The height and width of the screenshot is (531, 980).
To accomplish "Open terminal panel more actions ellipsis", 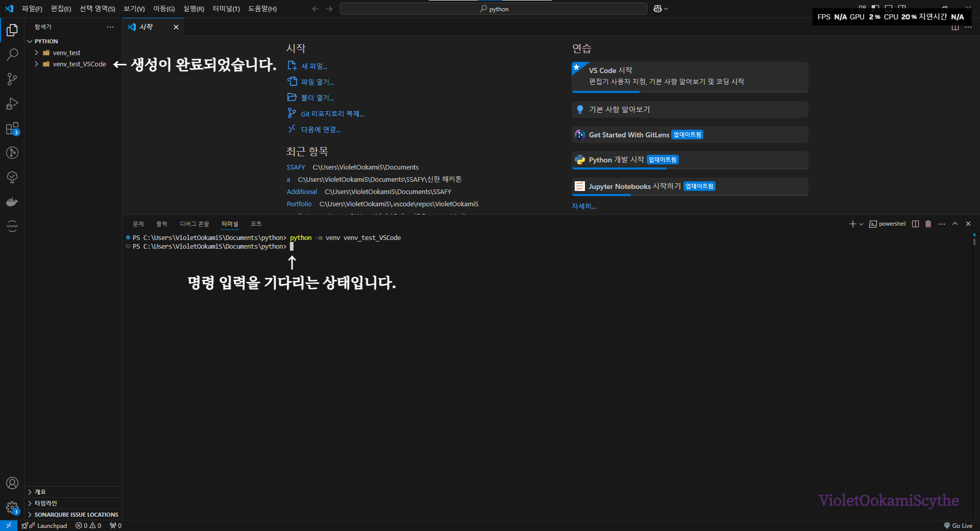I will point(942,224).
